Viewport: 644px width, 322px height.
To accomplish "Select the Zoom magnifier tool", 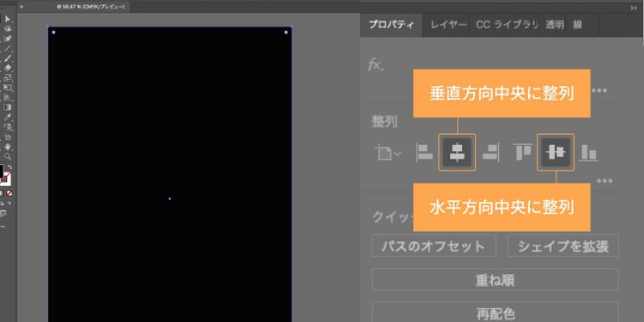I will (8, 156).
